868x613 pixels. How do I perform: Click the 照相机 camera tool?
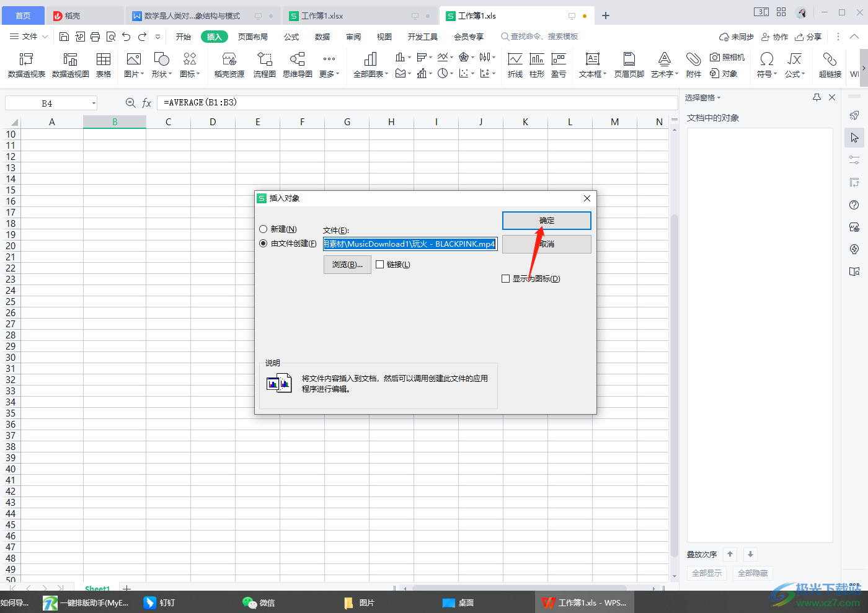point(727,57)
